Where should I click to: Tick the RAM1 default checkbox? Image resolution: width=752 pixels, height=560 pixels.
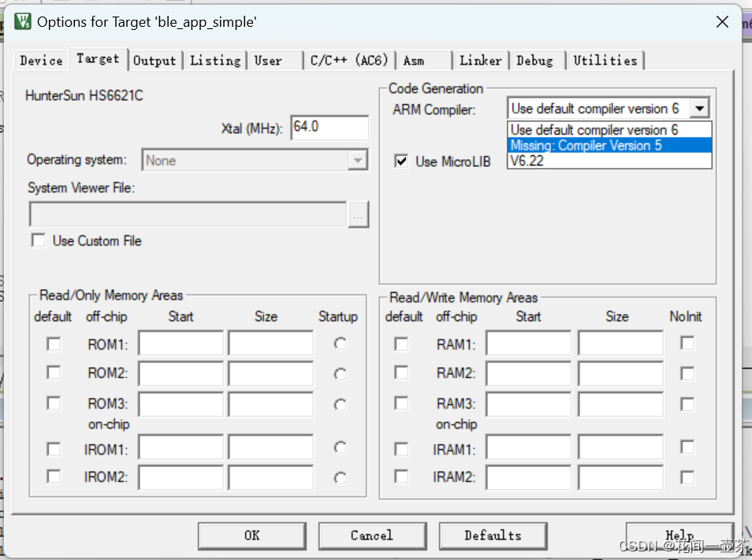(x=401, y=344)
